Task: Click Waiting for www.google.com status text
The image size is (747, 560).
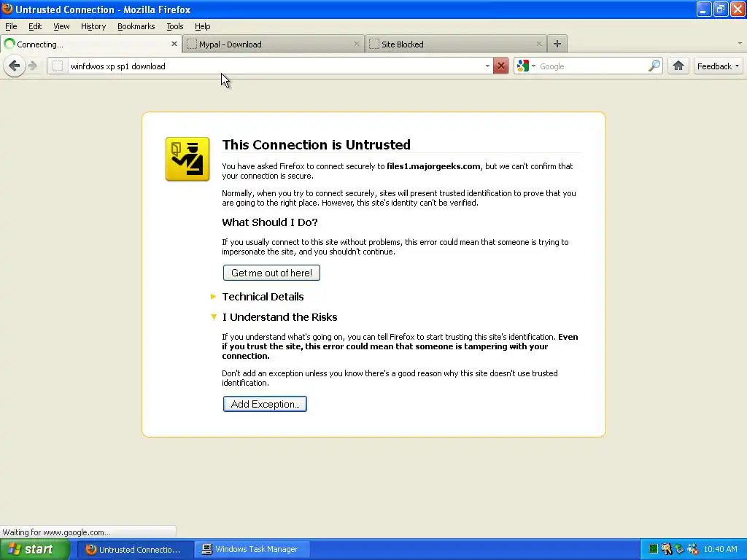Action: [x=56, y=532]
